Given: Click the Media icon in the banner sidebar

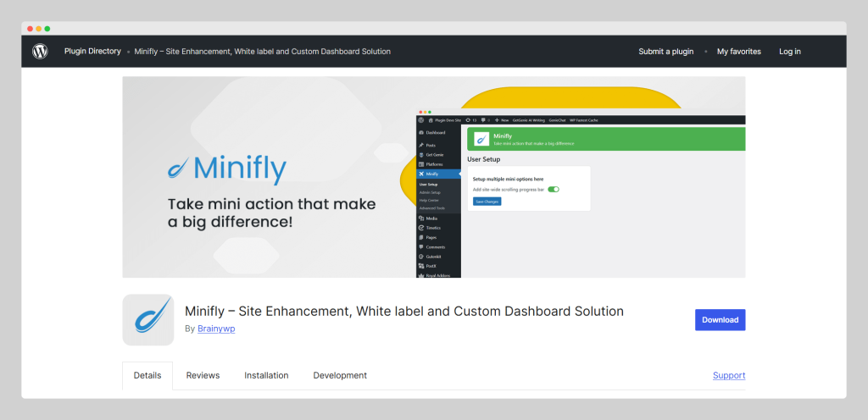Looking at the screenshot, I should pyautogui.click(x=421, y=218).
